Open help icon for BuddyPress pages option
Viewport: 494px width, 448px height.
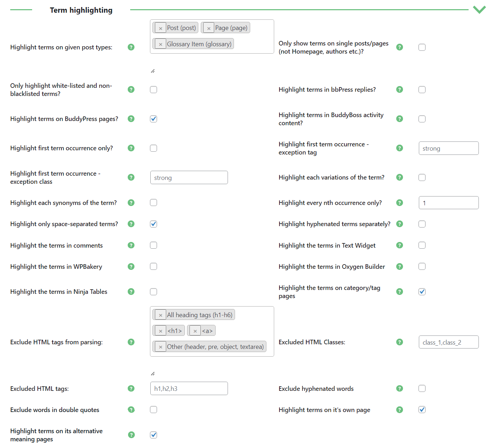131,119
